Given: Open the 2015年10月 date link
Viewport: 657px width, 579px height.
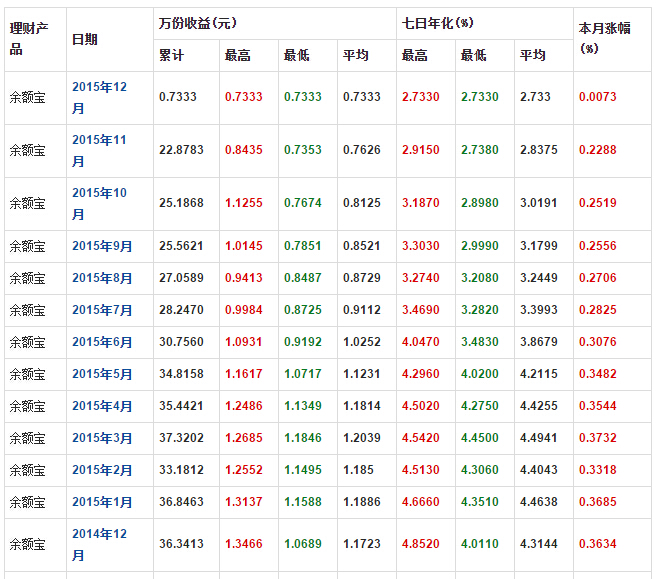Looking at the screenshot, I should point(99,204).
